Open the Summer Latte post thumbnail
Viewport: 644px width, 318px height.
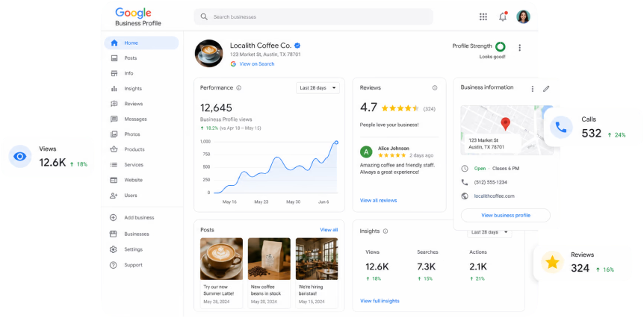221,259
